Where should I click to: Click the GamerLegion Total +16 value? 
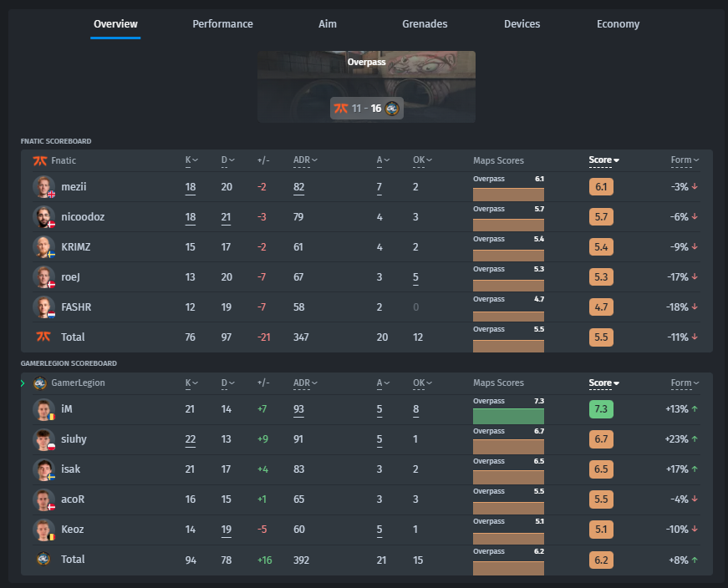click(x=265, y=560)
